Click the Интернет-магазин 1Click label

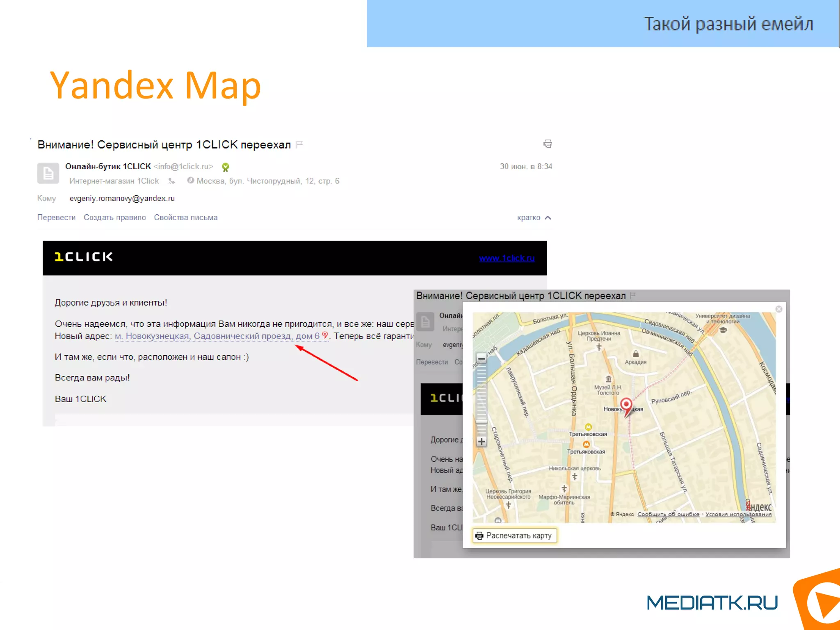click(114, 181)
